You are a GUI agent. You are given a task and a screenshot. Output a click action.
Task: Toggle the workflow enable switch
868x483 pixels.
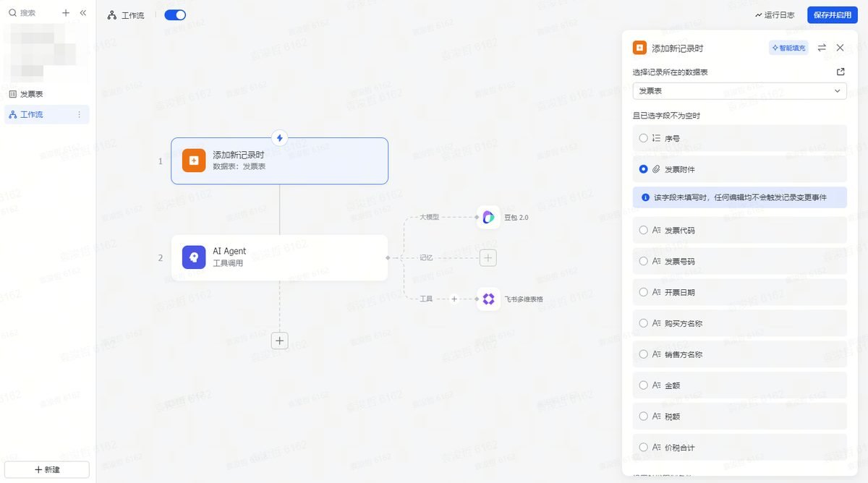[x=175, y=15]
